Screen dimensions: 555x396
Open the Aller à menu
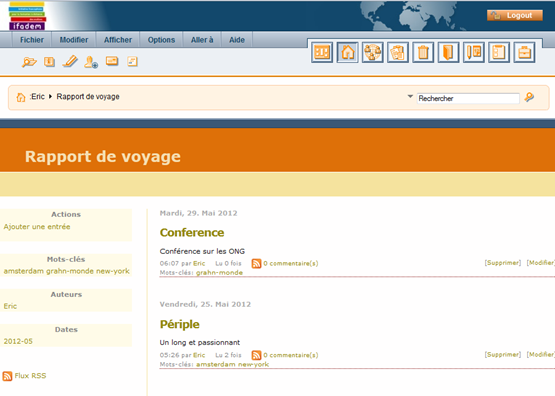202,40
